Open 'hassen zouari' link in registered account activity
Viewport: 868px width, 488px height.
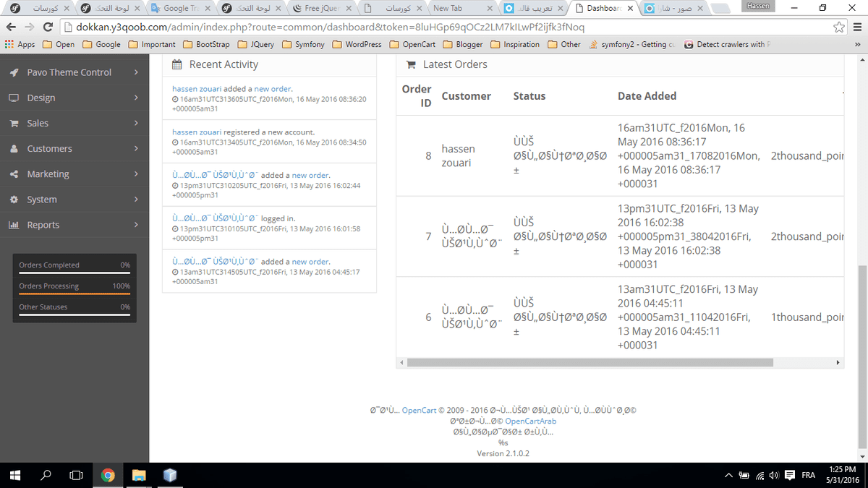197,132
